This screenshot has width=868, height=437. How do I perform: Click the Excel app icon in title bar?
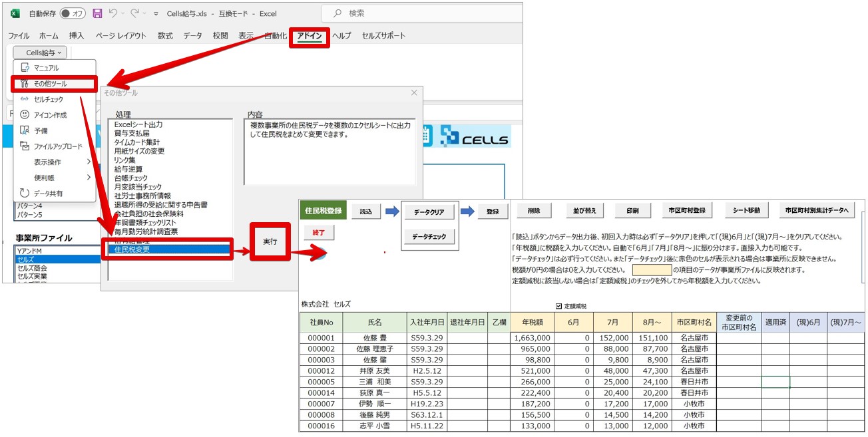point(15,13)
